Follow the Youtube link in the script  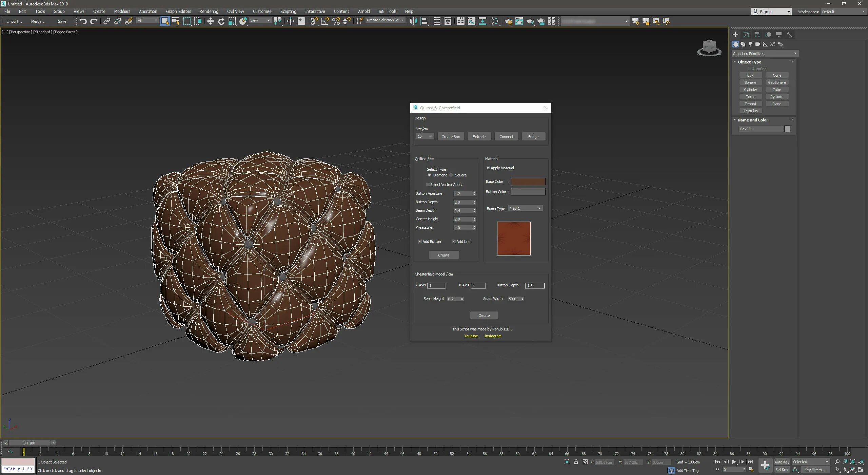[x=471, y=336]
